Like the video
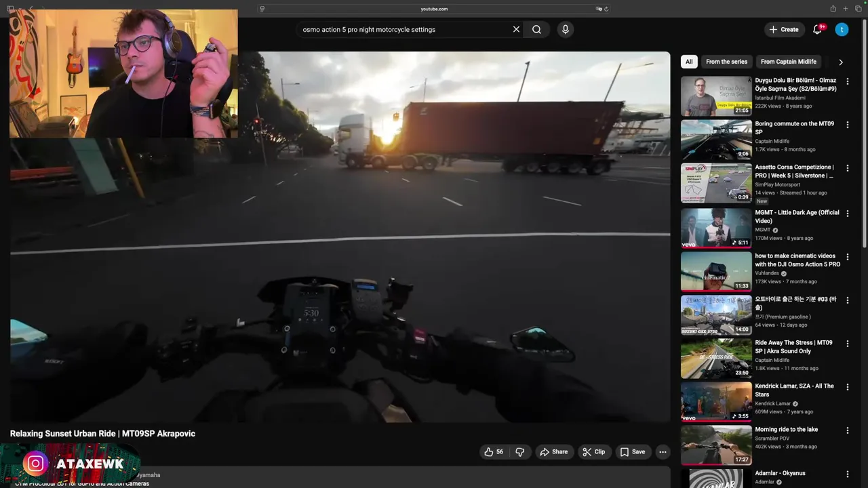The height and width of the screenshot is (488, 868). click(493, 452)
